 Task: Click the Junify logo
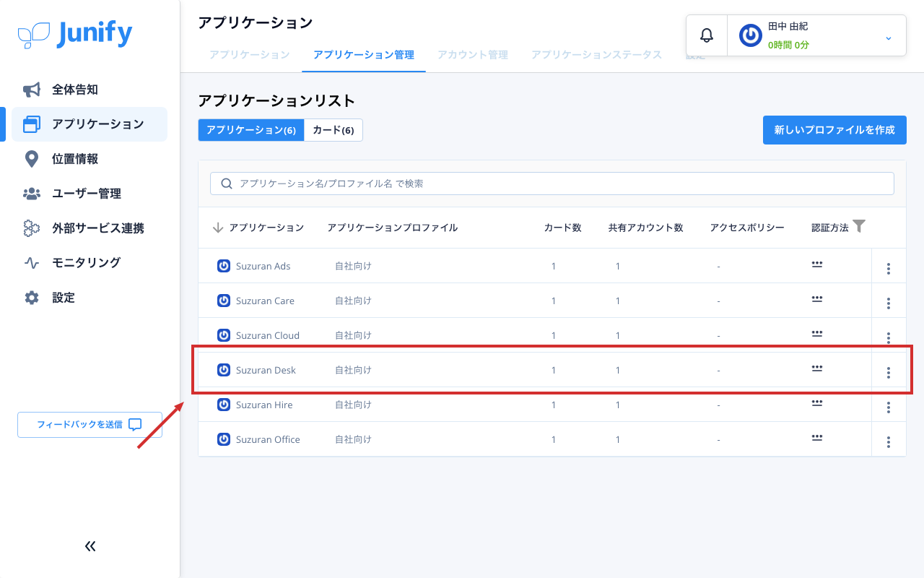pos(75,34)
